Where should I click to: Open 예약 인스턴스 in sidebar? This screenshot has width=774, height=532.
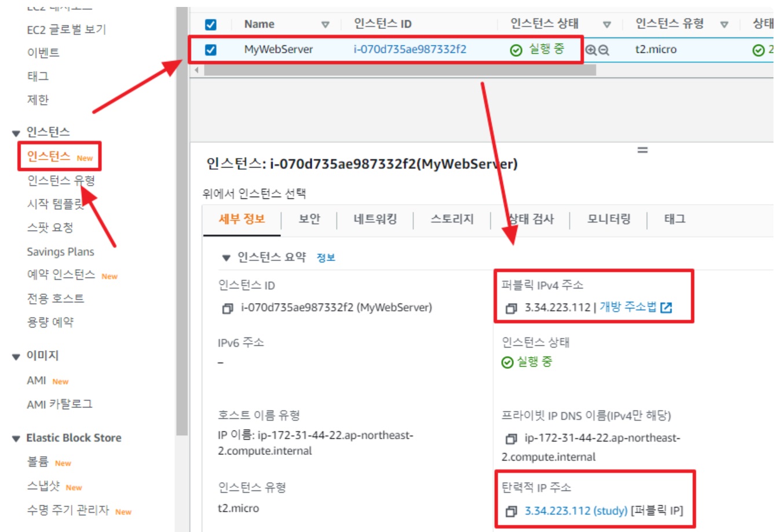(61, 275)
